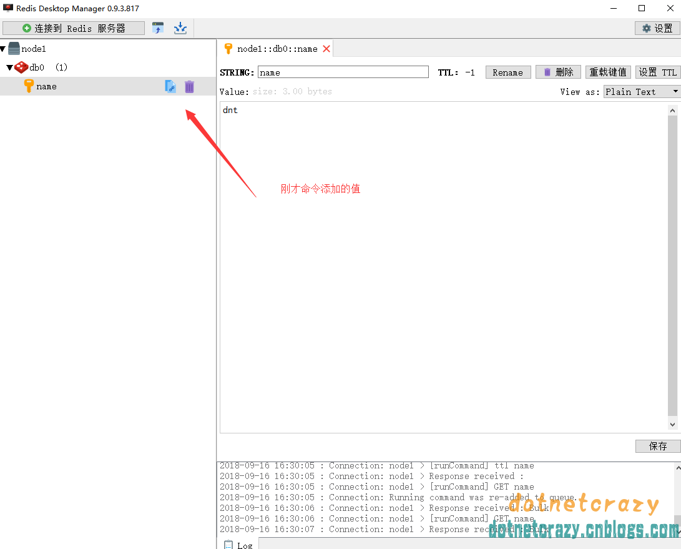Screen dimensions: 681x549
Task: Click the blue edit icon beside the name key
Action: click(x=170, y=86)
